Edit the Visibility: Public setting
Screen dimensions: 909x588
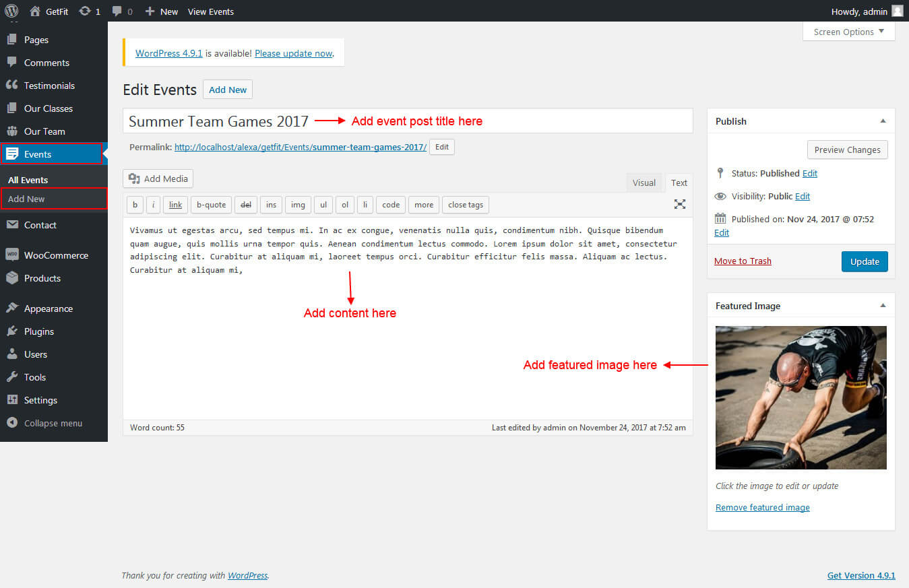point(803,196)
